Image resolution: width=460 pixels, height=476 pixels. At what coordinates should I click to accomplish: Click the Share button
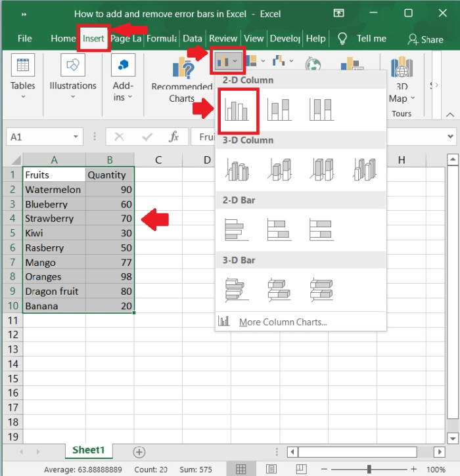coord(425,39)
